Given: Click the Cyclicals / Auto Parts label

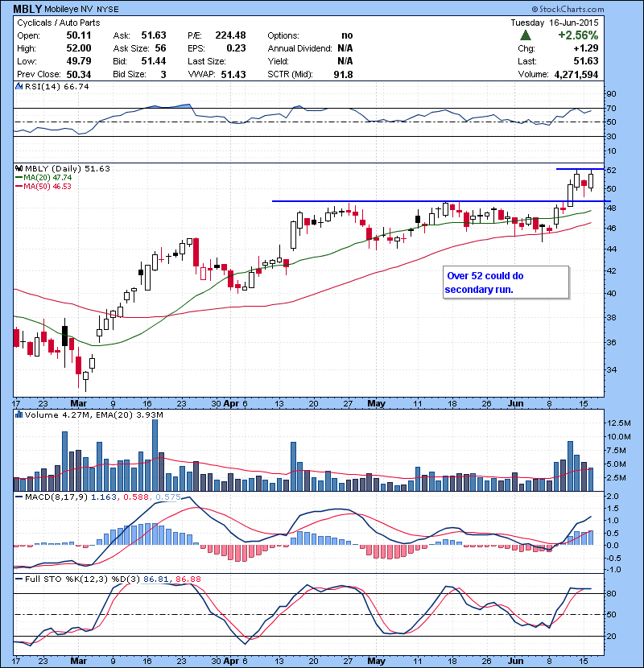Looking at the screenshot, I should point(59,23).
